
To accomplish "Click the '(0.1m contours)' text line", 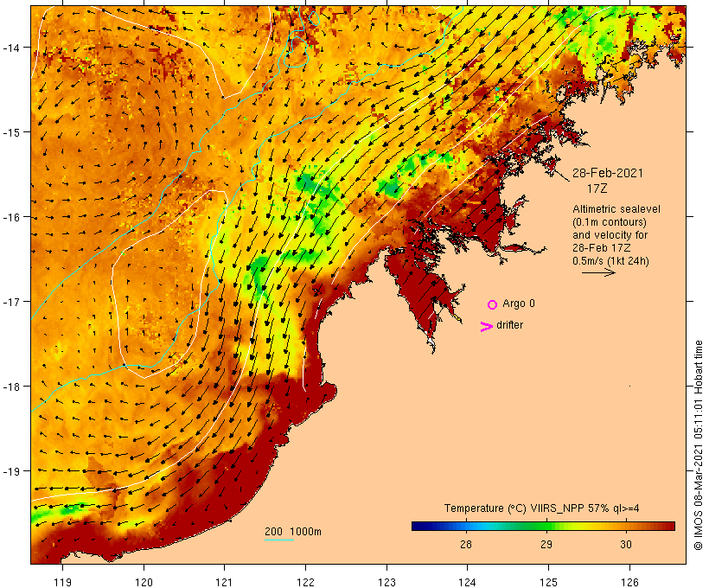I will point(610,222).
